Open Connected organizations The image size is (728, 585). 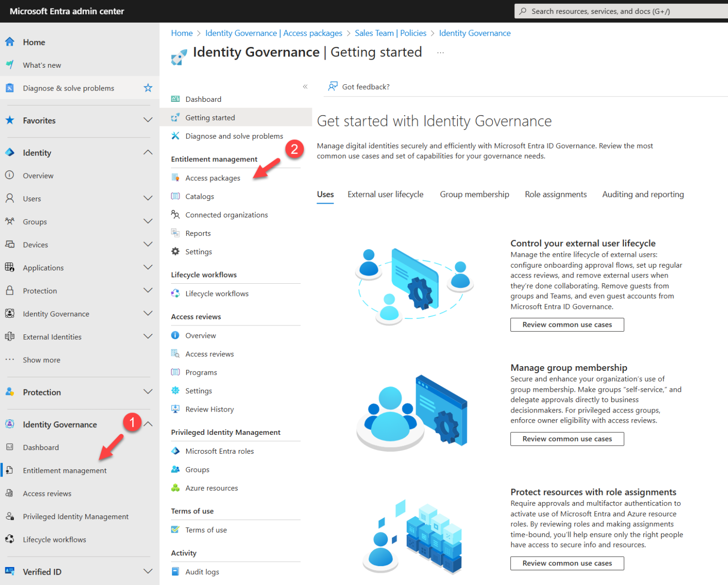[226, 215]
